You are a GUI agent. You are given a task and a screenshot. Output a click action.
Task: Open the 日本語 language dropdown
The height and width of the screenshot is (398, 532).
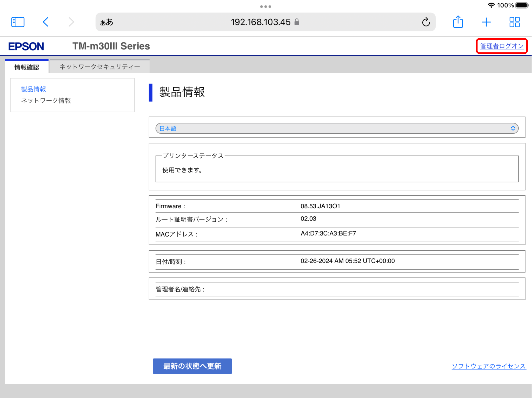coord(337,128)
